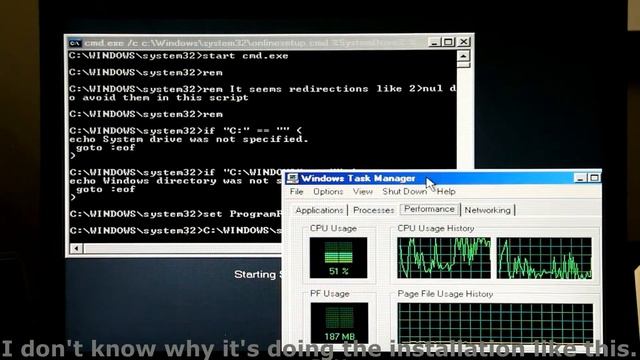Click the cmd.exe window system icon
Image resolution: width=640 pixels, height=360 pixels.
pos(75,43)
